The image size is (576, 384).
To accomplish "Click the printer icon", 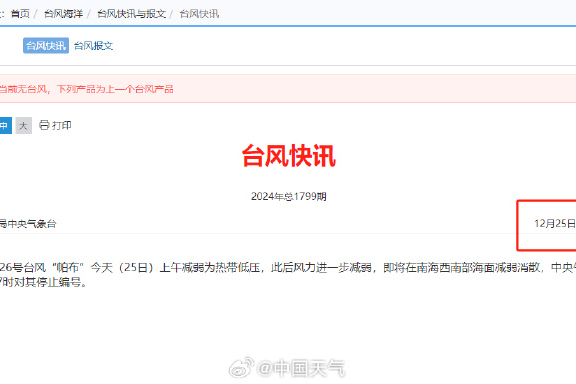I will point(44,125).
